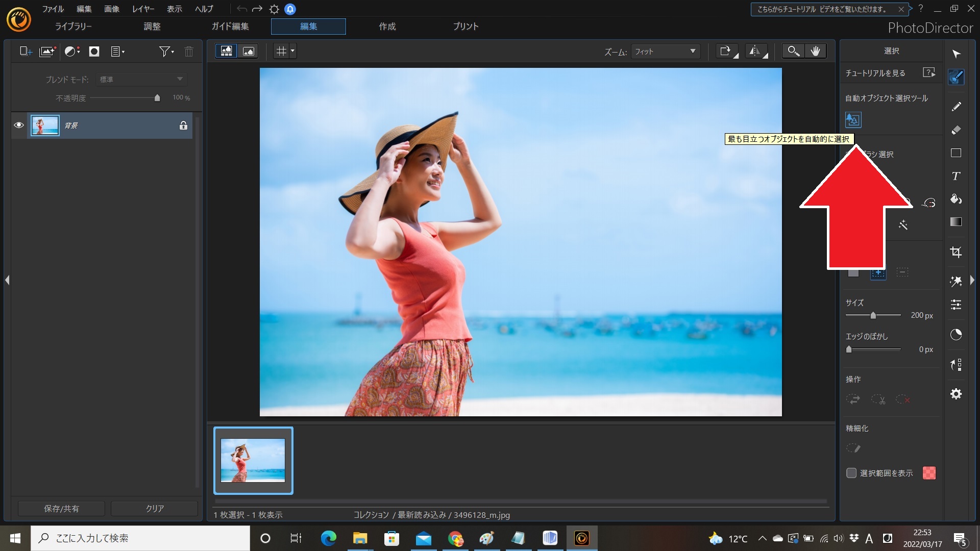
Task: Select the Text tool in right toolbar
Action: point(956,176)
